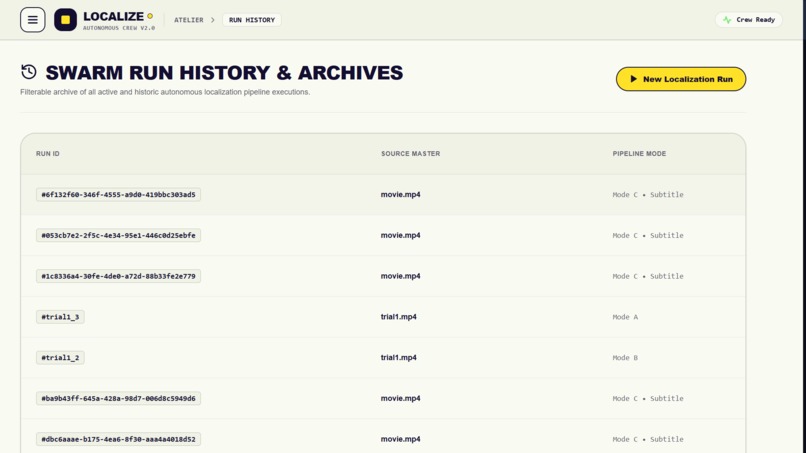Open run #trial1_3

[60, 317]
